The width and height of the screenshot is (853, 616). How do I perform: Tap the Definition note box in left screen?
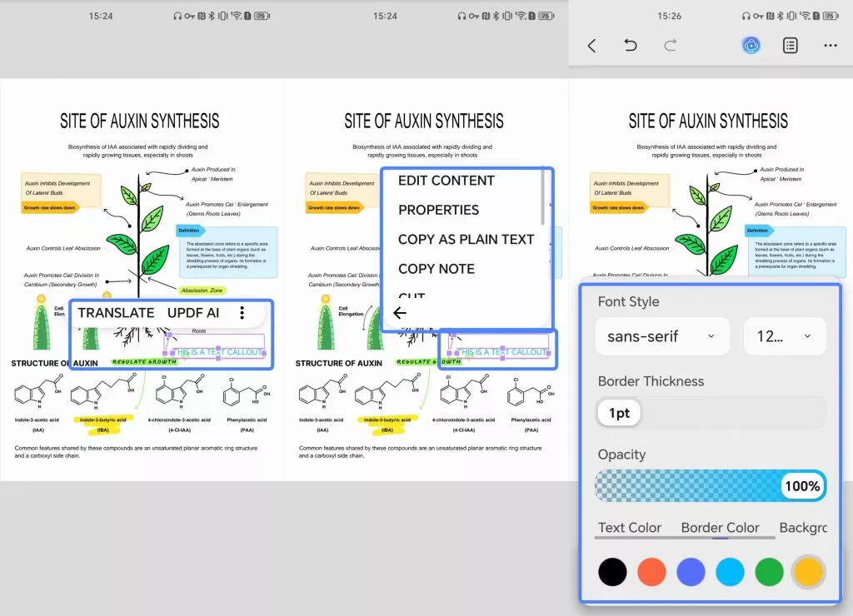coord(227,251)
